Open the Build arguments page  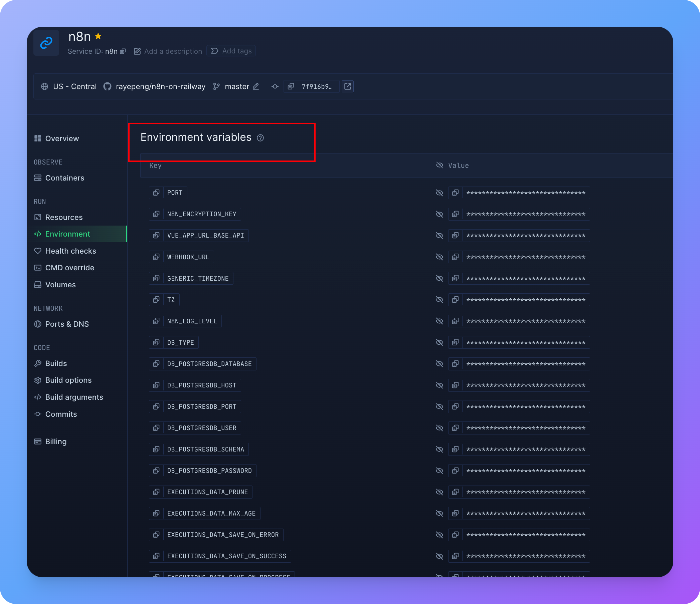click(x=74, y=397)
